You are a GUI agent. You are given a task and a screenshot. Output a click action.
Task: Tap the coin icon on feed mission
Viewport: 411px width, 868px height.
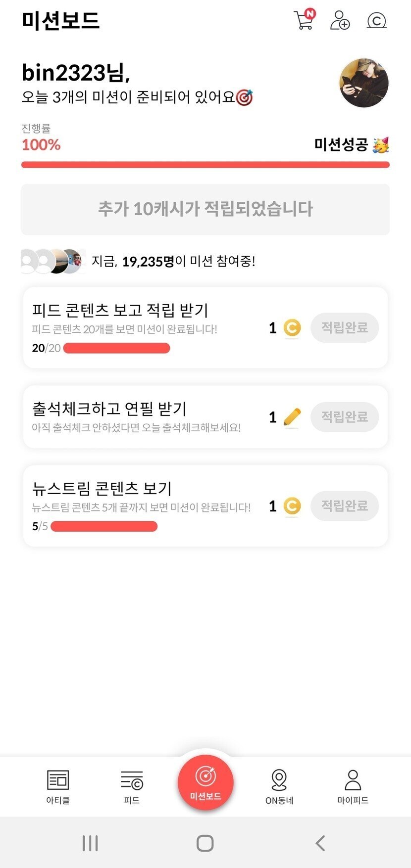[292, 327]
